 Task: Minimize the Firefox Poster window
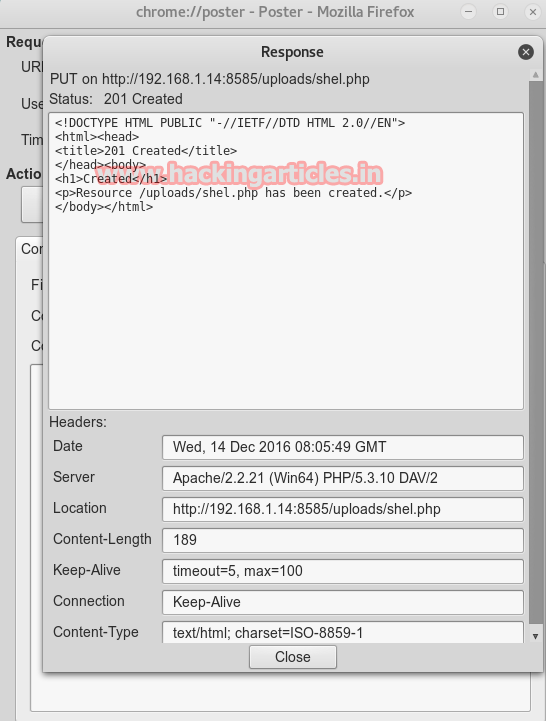468,12
